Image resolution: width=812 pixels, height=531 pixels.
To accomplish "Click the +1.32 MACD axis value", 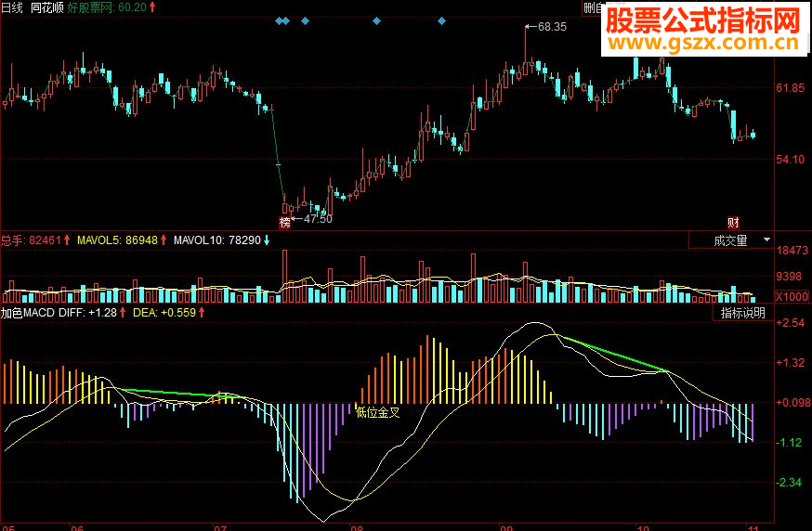I will pyautogui.click(x=791, y=363).
